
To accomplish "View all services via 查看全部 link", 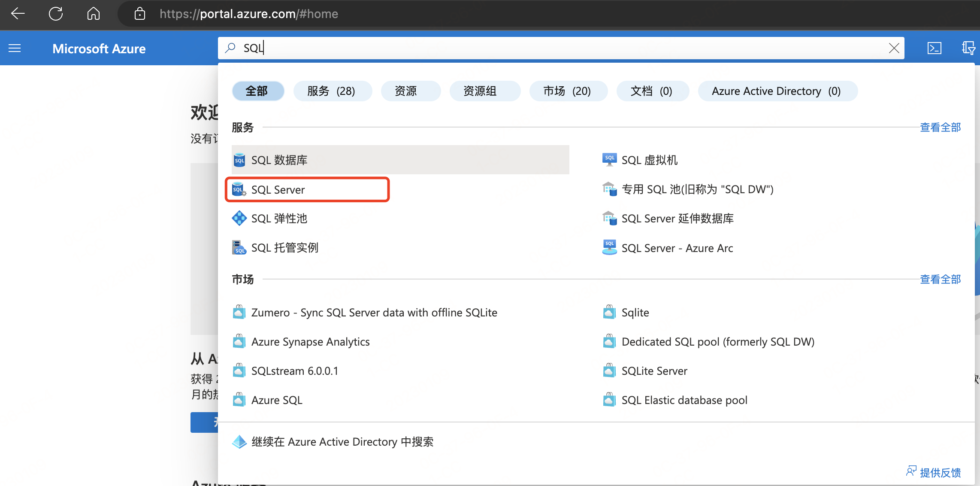I will [940, 128].
